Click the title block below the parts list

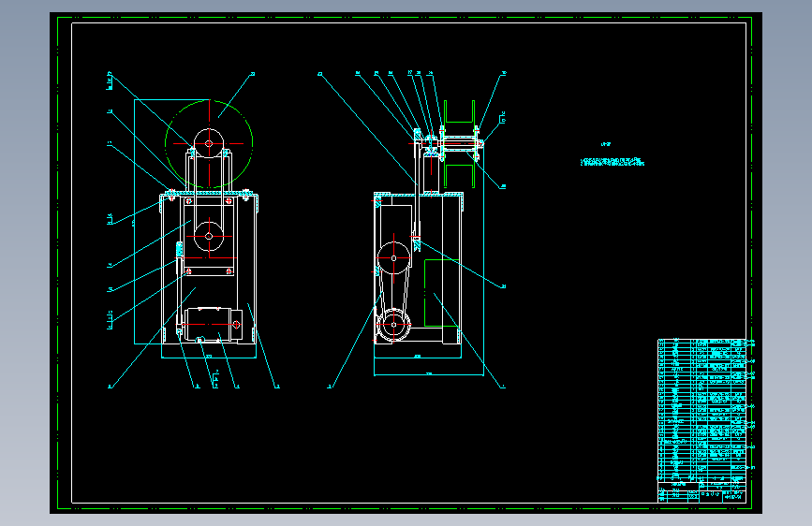(702, 491)
